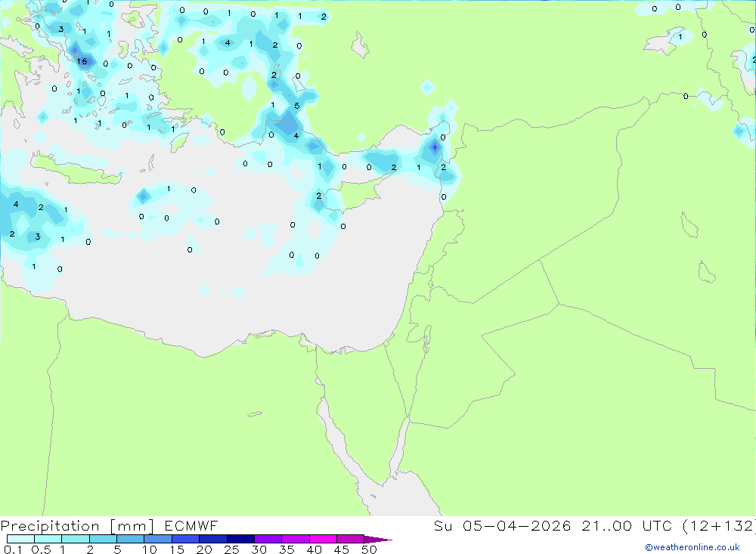Image resolution: width=756 pixels, height=554 pixels.
Task: Click the legend scale label '0.1'
Action: pyautogui.click(x=13, y=549)
